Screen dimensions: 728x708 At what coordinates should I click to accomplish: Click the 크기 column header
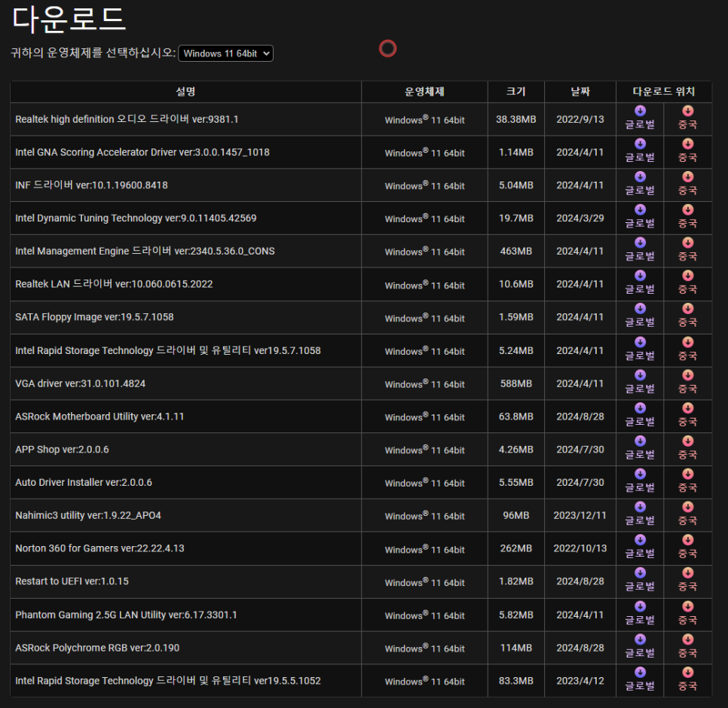click(x=515, y=91)
